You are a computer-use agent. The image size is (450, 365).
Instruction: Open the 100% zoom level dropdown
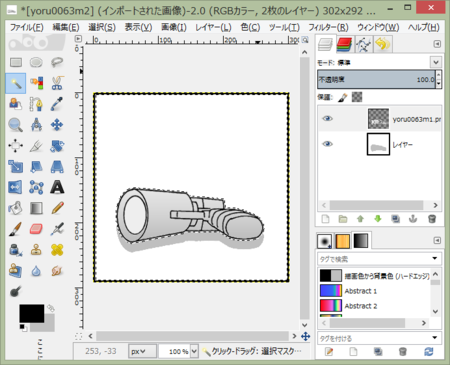(x=194, y=351)
